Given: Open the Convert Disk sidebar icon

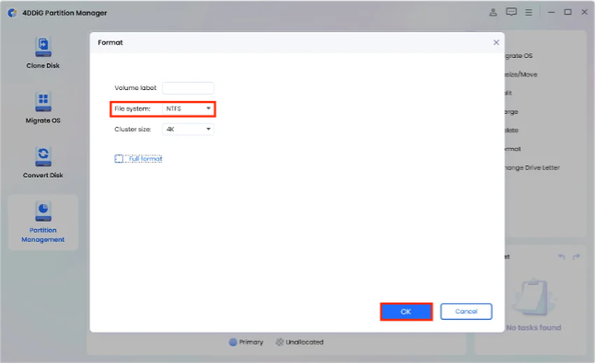Looking at the screenshot, I should pos(43,156).
